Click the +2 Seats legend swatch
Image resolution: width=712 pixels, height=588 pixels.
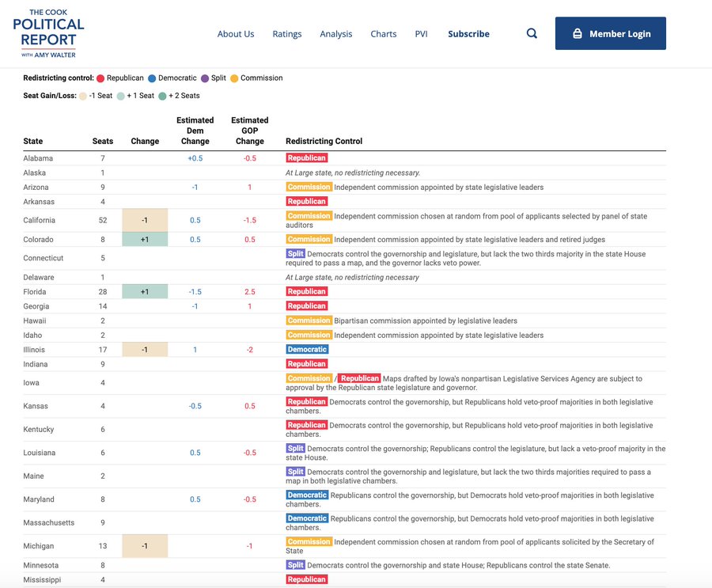[162, 96]
